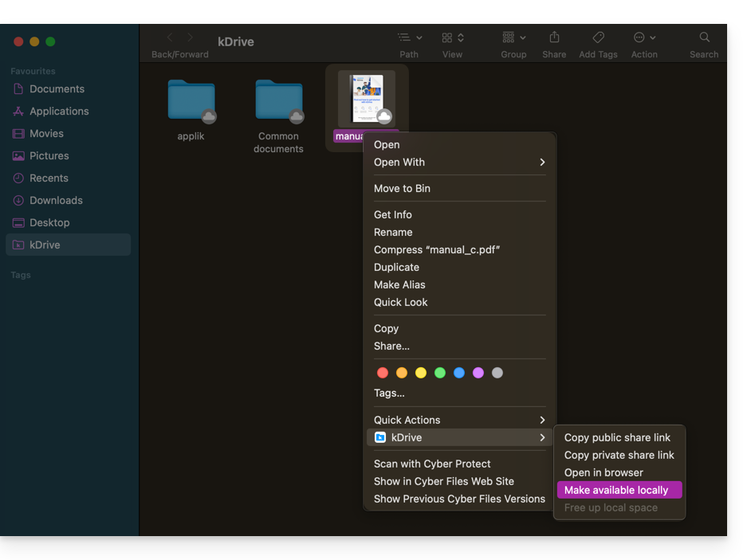Open the applik folder icon
The image size is (751, 560).
pyautogui.click(x=191, y=100)
